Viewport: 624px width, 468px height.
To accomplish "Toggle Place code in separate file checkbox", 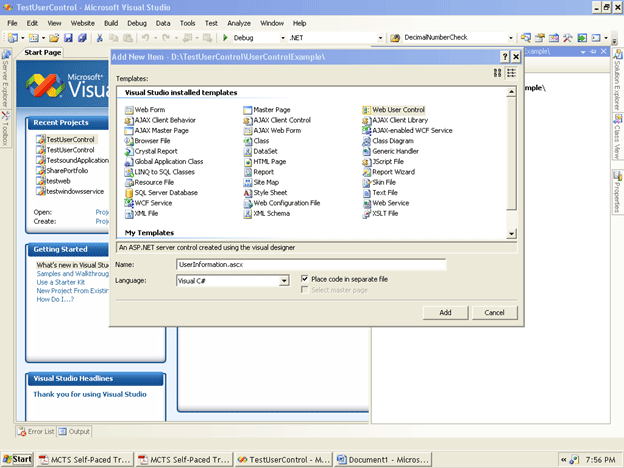I will pyautogui.click(x=304, y=279).
